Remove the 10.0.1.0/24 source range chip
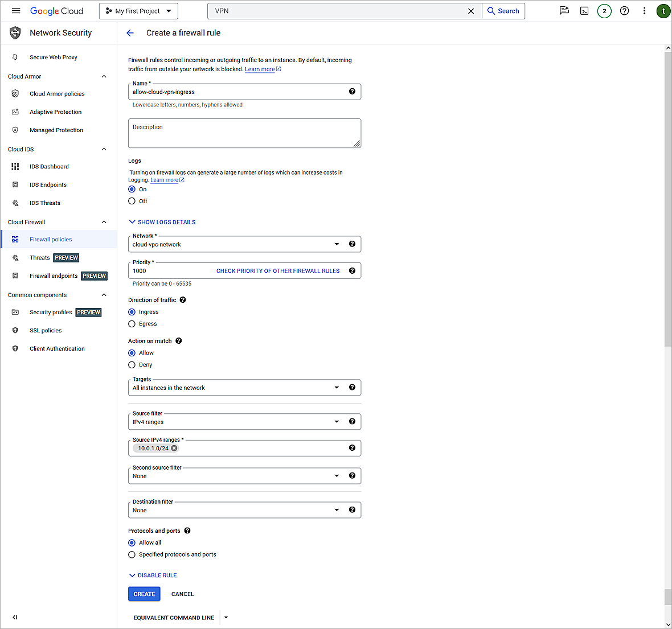The width and height of the screenshot is (672, 629). [x=174, y=448]
